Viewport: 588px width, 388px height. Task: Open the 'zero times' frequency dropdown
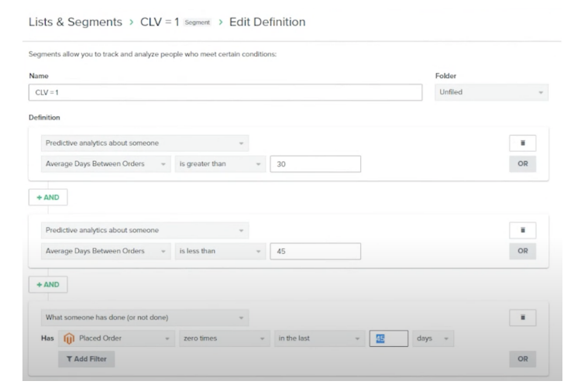(224, 338)
